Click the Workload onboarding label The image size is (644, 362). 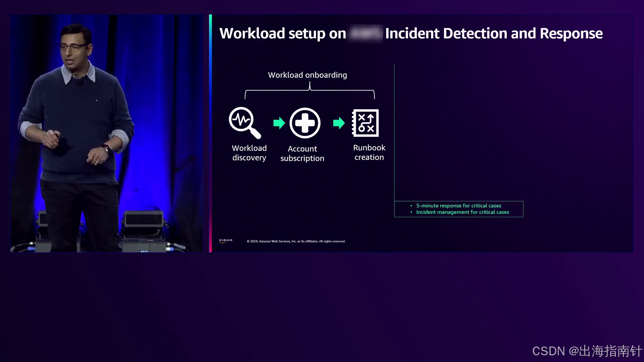click(307, 75)
